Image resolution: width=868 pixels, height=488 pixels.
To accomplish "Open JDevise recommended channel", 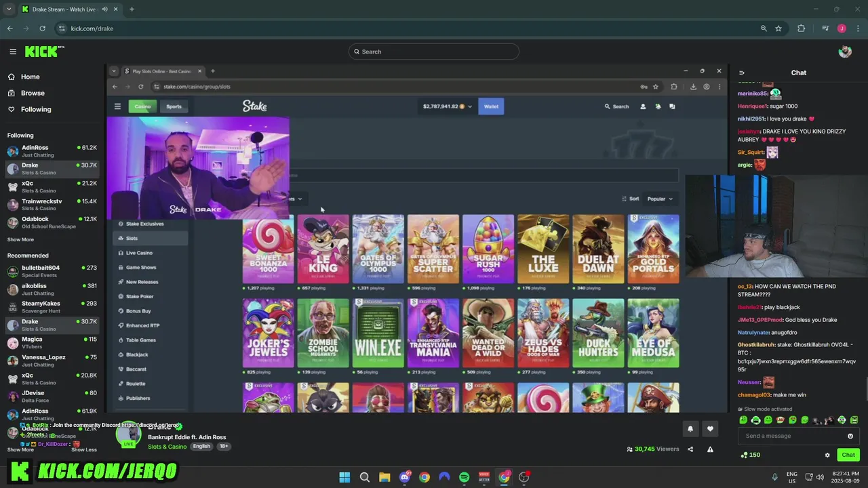I will coord(52,396).
